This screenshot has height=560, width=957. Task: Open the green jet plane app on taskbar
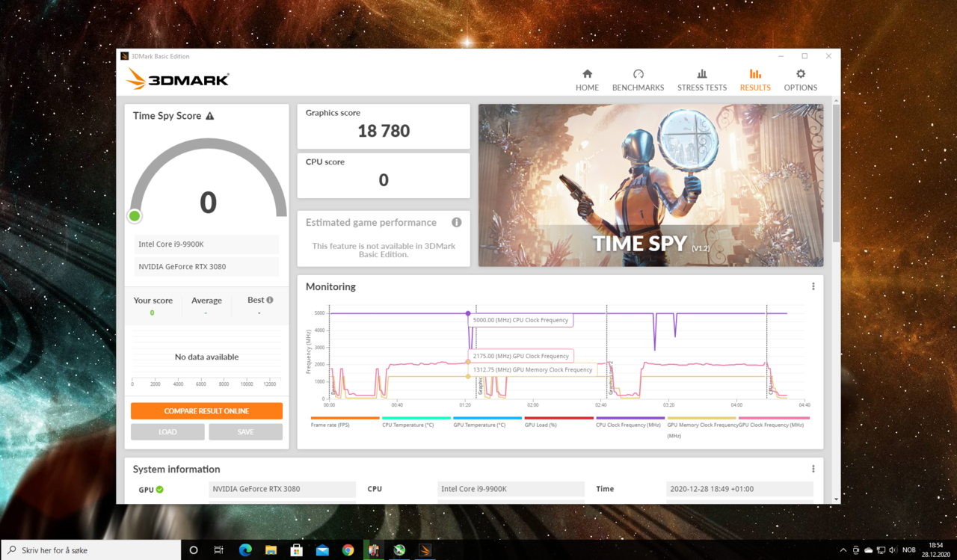coord(399,550)
